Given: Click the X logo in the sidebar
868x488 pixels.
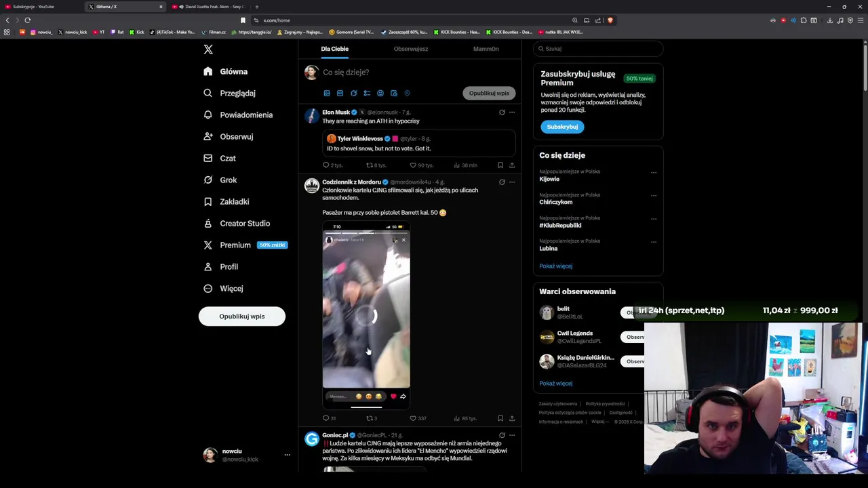Looking at the screenshot, I should [208, 49].
